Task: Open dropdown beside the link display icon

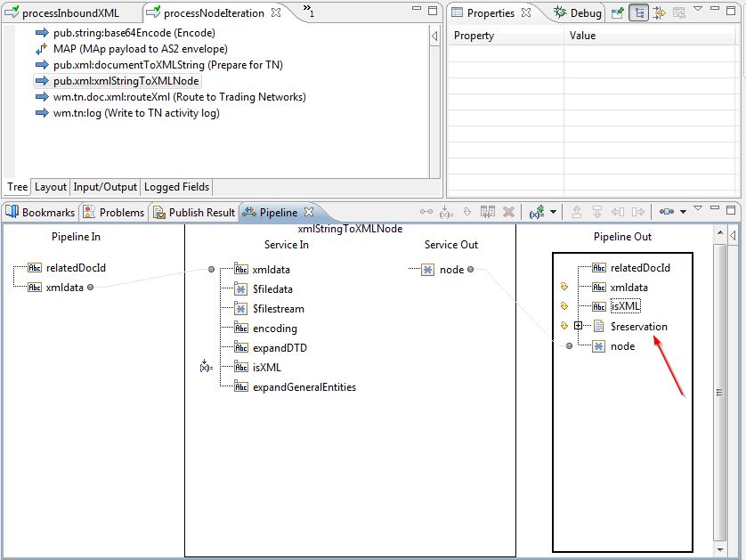Action: (x=683, y=212)
